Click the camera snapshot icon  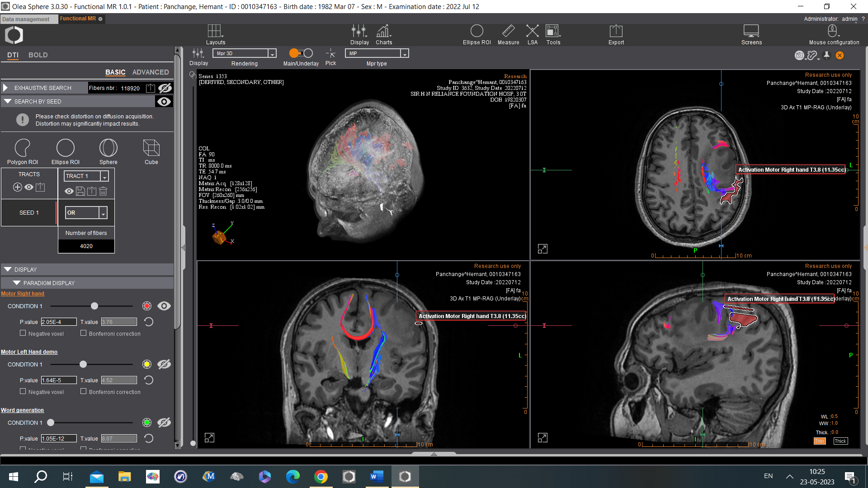coord(799,55)
